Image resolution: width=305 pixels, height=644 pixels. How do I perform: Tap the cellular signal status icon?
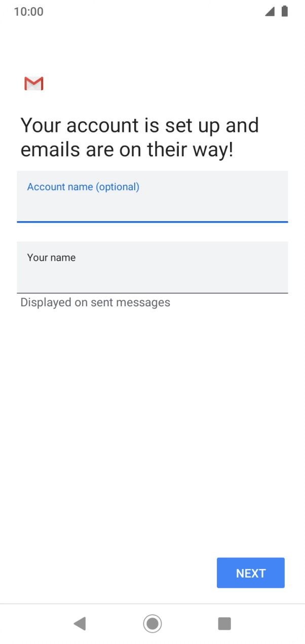(270, 12)
